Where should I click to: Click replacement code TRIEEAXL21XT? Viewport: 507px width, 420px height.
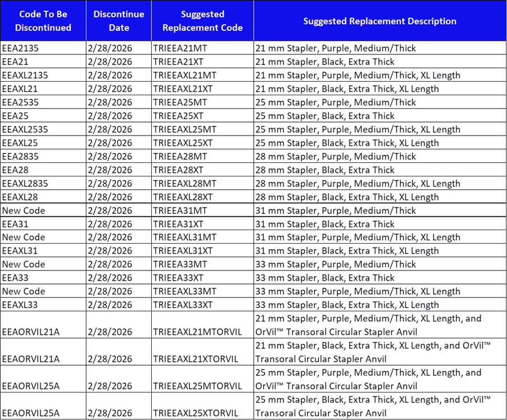[x=183, y=89]
